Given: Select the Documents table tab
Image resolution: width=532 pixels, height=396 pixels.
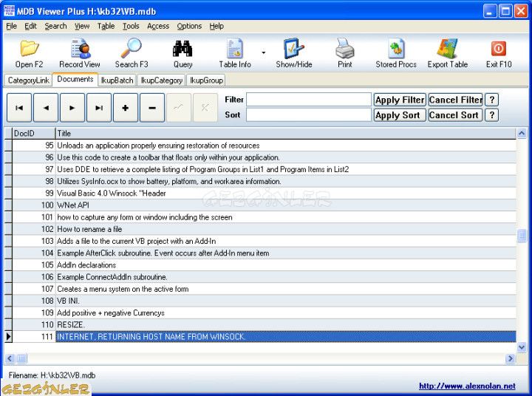Looking at the screenshot, I should click(75, 79).
